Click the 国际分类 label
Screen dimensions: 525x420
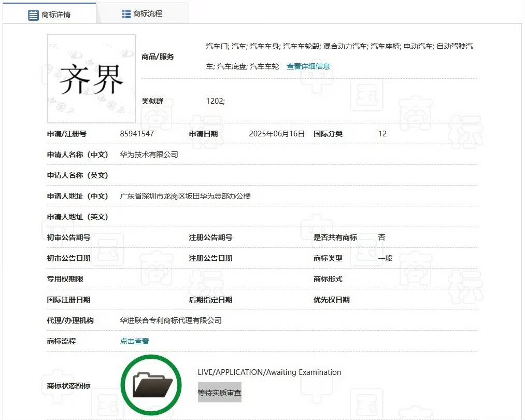click(x=328, y=134)
